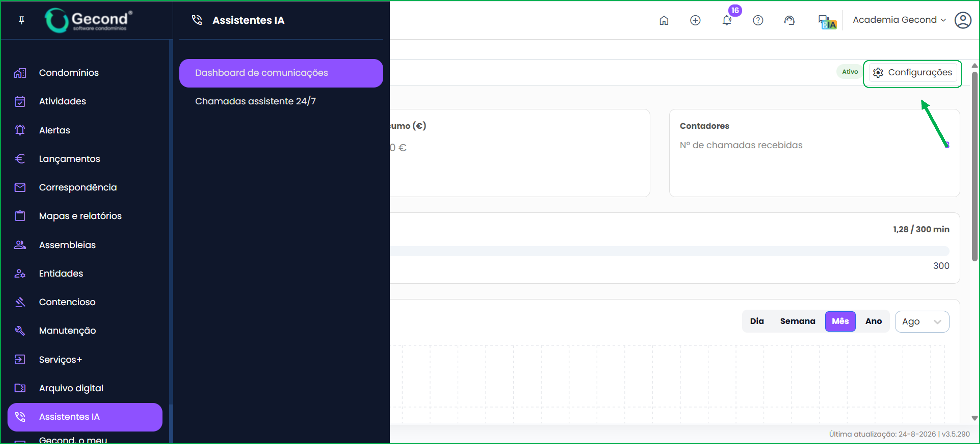Screen dimensions: 980x444
Task: Click the plus circle add icon
Action: tap(695, 20)
